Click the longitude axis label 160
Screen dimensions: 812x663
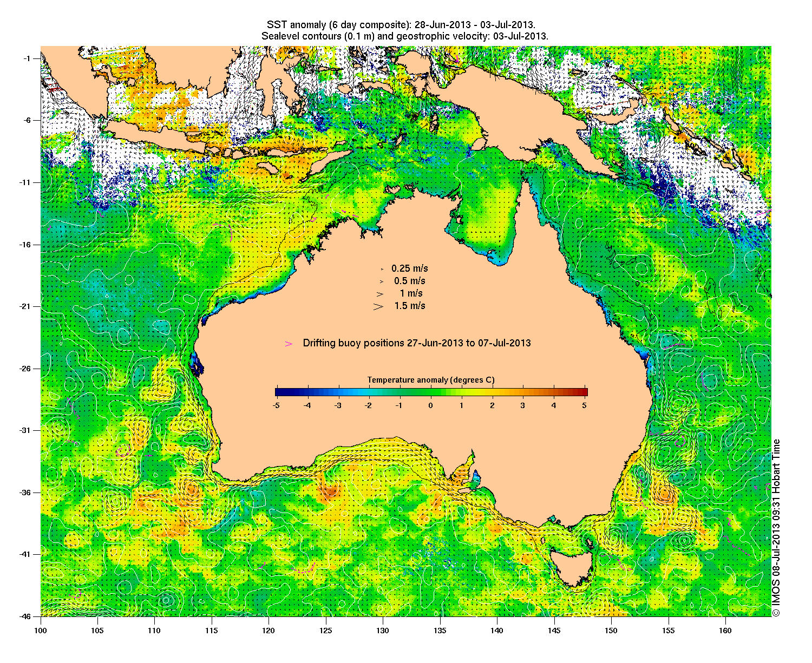725,631
